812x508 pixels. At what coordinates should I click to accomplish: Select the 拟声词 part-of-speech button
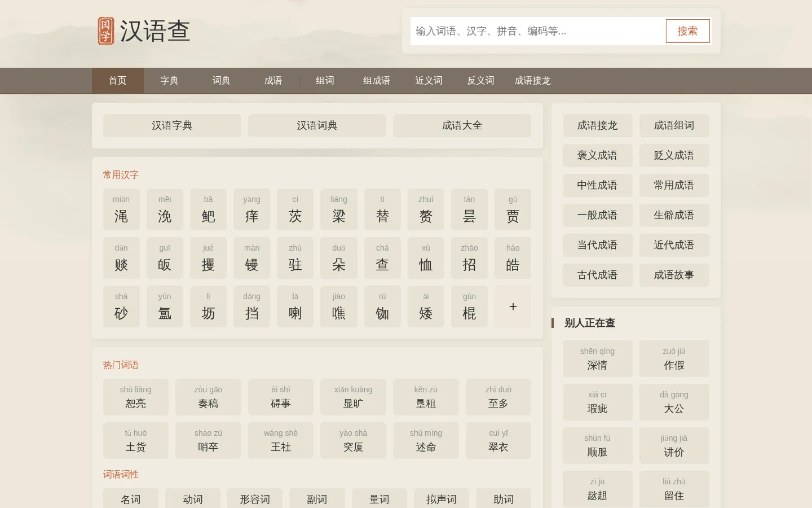click(x=441, y=499)
